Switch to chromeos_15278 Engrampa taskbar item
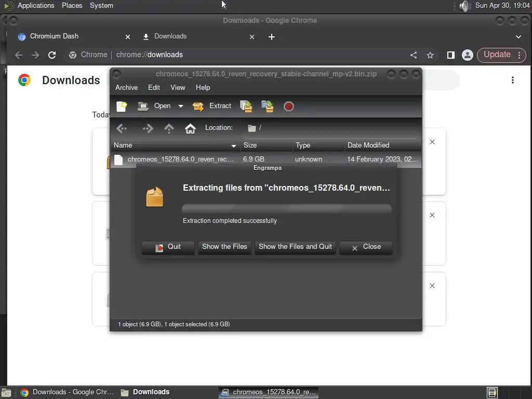 point(269,392)
